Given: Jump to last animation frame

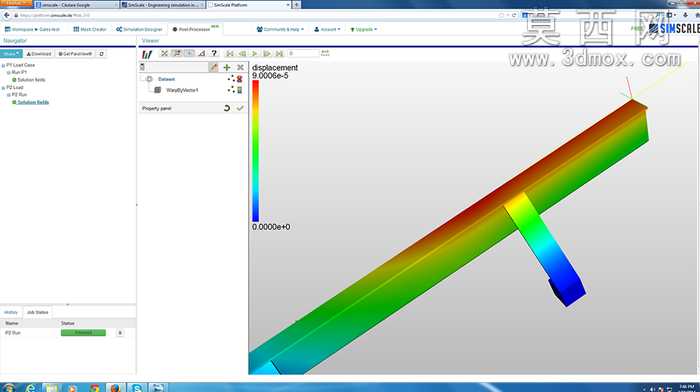Looking at the screenshot, I should coord(279,54).
